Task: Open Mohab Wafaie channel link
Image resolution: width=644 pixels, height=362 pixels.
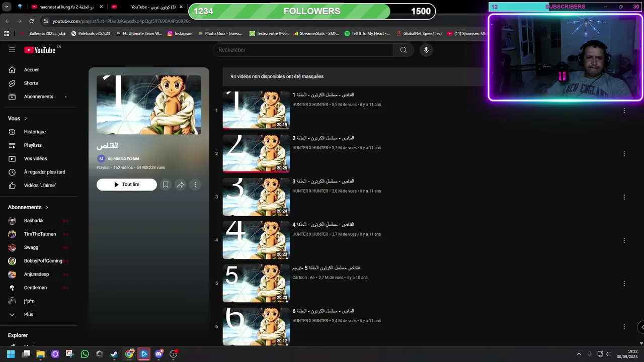Action: (123, 158)
